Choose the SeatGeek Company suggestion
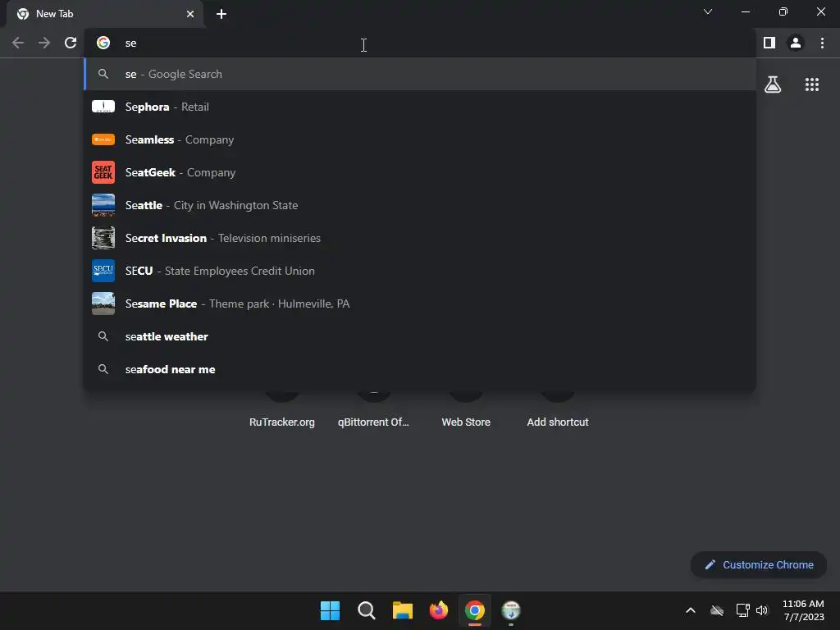 (420, 172)
